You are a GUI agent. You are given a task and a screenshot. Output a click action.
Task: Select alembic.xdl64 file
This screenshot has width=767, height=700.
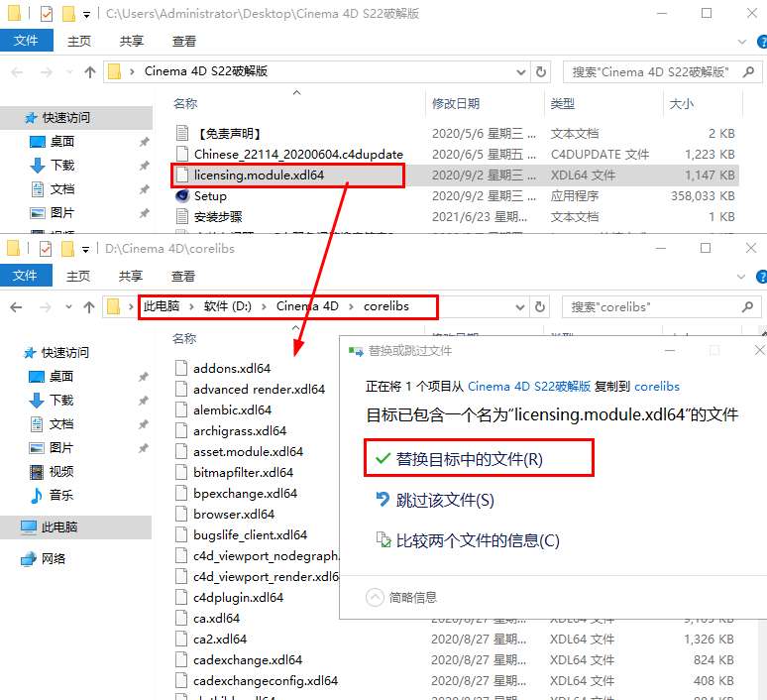tap(232, 409)
